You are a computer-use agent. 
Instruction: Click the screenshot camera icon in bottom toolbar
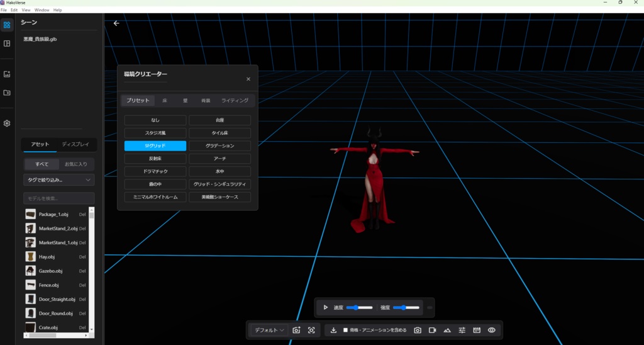[x=417, y=330]
